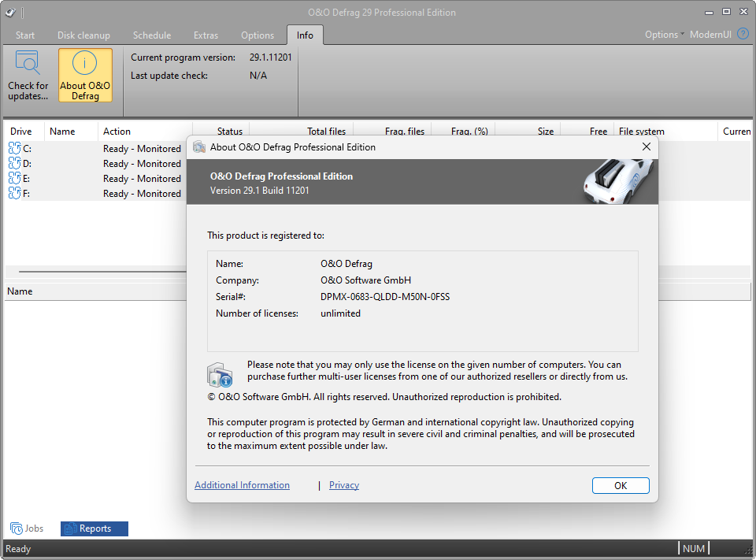This screenshot has width=756, height=560.
Task: Confirm the dialog with OK
Action: 621,485
